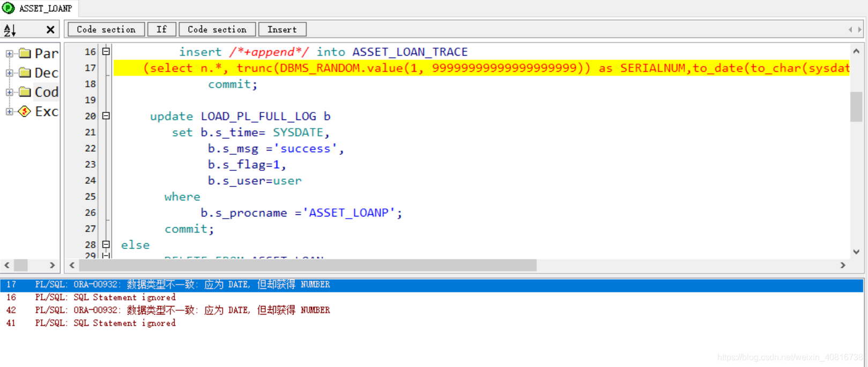Collapse code fold at line 28

point(106,244)
